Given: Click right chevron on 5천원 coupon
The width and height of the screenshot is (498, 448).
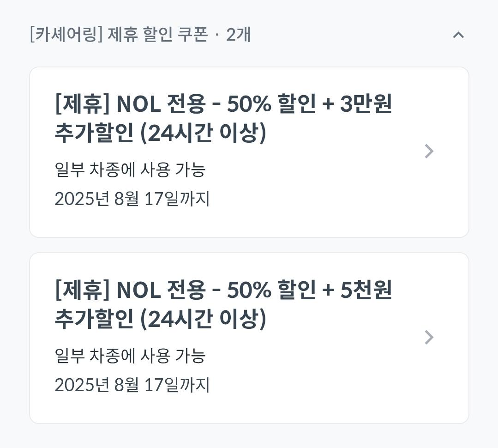Looking at the screenshot, I should pos(429,337).
